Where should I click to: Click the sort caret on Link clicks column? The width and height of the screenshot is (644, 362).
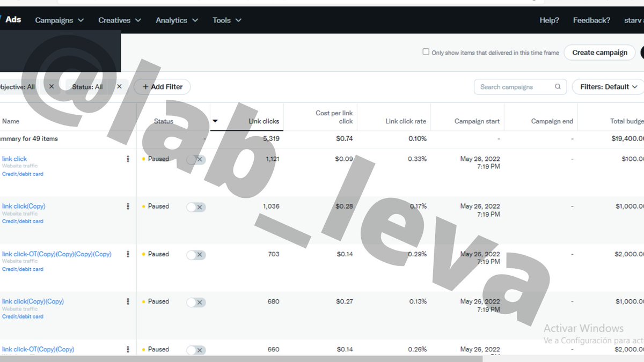(215, 121)
